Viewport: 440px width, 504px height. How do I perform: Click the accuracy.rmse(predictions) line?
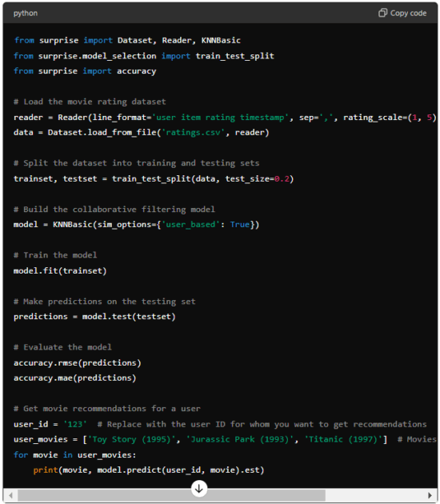click(77, 363)
